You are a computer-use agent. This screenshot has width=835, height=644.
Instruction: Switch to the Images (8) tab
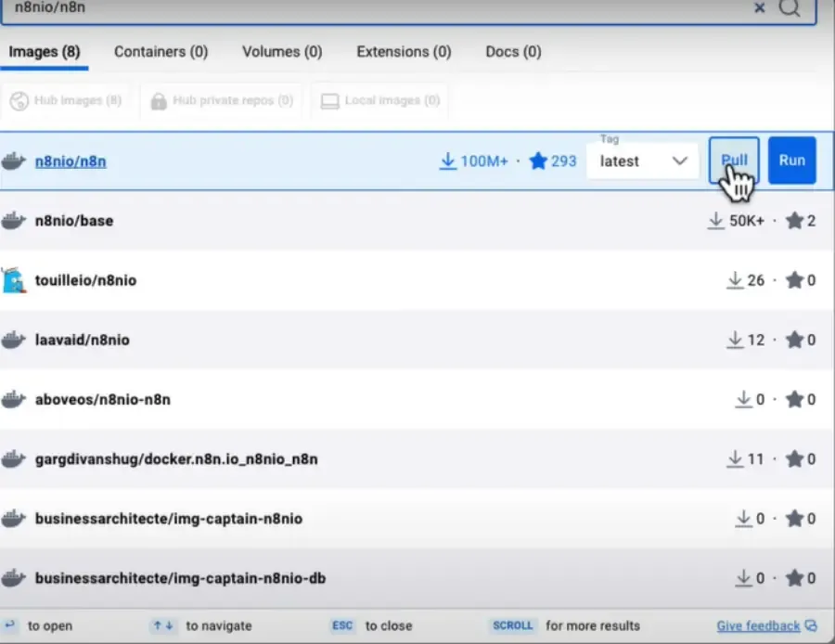(x=45, y=52)
